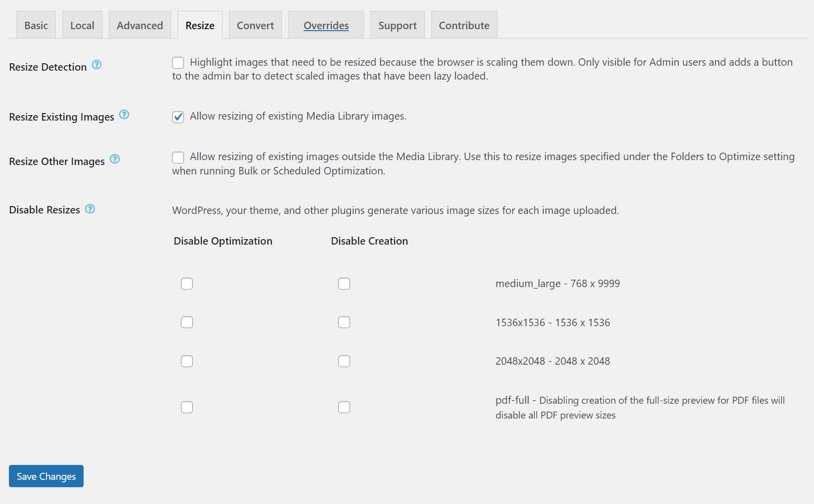This screenshot has width=814, height=504.
Task: Check Disable Creation for medium_large size
Action: [x=344, y=284]
